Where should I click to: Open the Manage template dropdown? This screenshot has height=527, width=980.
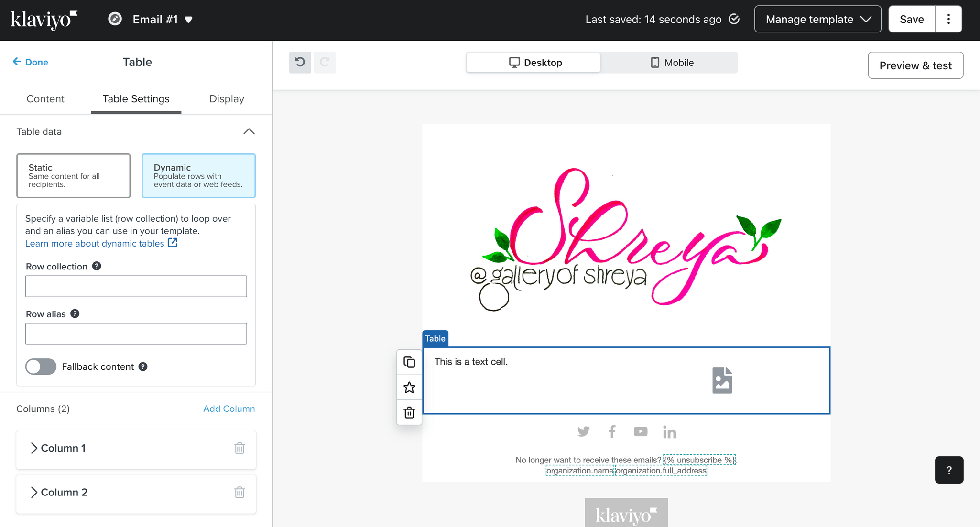817,19
